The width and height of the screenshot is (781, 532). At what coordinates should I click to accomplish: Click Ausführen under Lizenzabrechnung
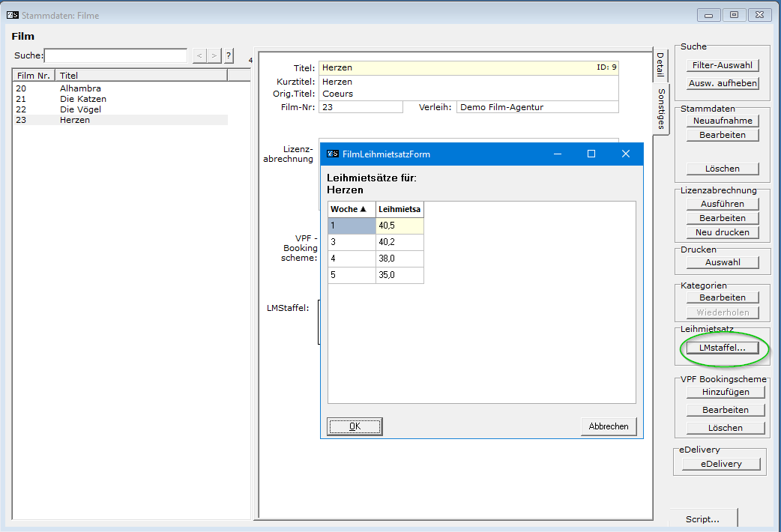click(723, 204)
